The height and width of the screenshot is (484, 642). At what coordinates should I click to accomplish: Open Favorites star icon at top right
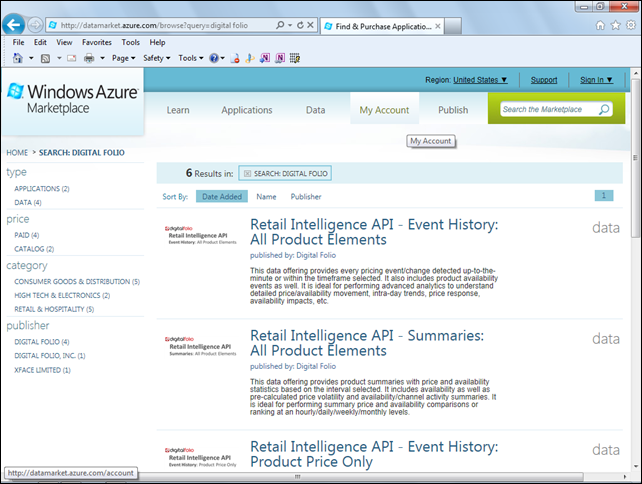pyautogui.click(x=615, y=25)
